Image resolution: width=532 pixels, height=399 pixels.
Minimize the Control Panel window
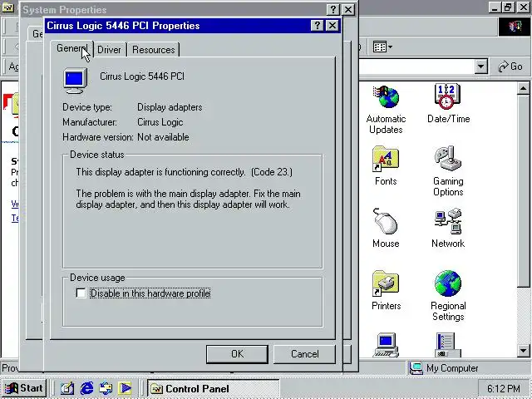pyautogui.click(x=495, y=7)
